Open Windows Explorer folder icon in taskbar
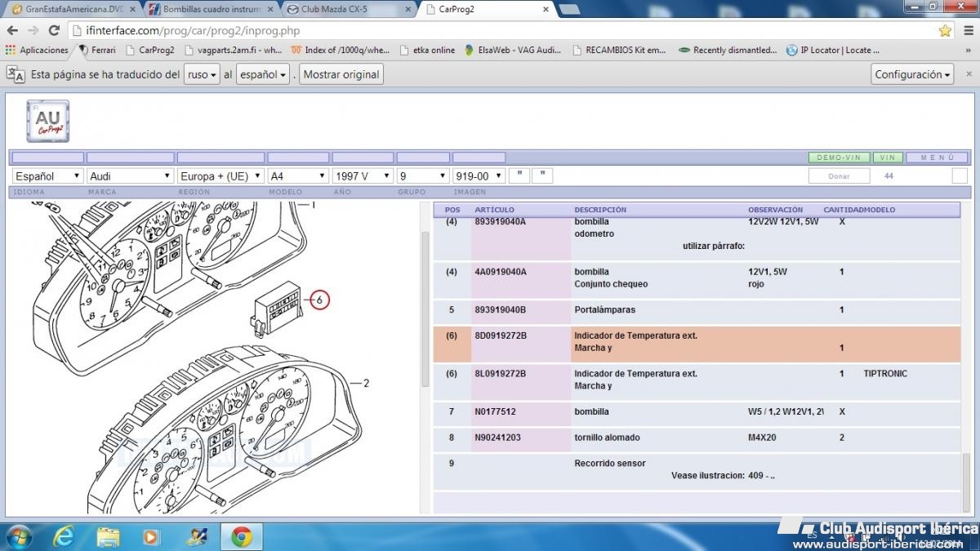The height and width of the screenshot is (551, 980). [x=108, y=536]
